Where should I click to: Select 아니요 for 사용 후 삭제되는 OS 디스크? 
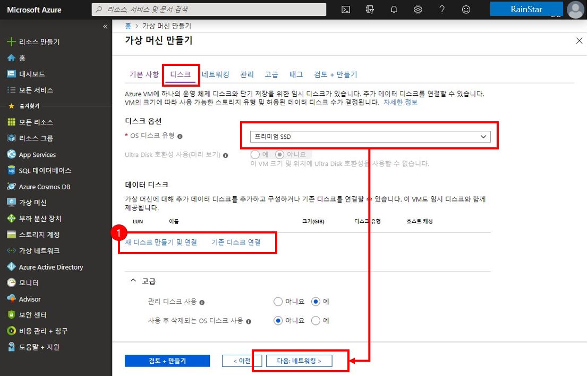(278, 320)
